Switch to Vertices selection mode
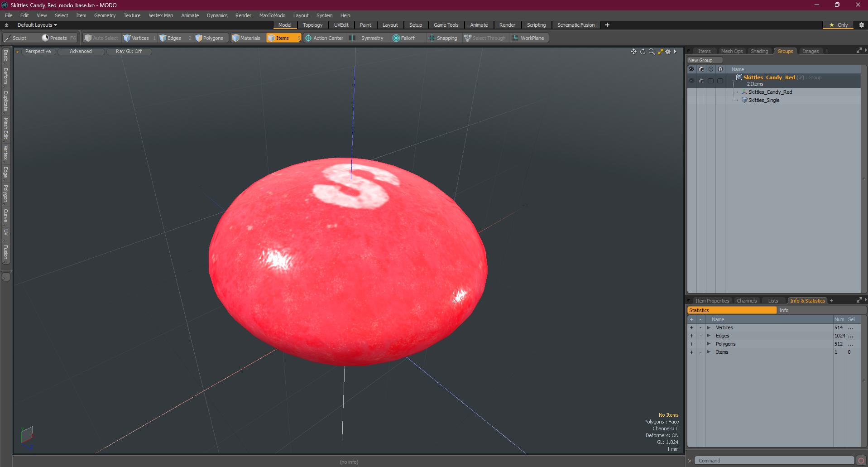868x467 pixels. pos(139,38)
